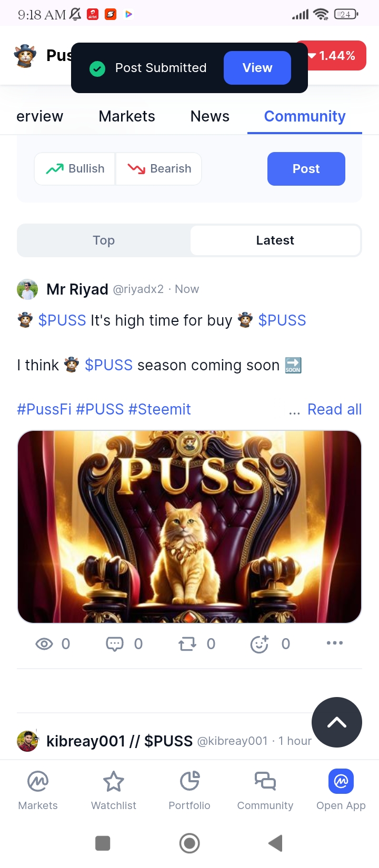The image size is (379, 868).
Task: Tap the scroll-to-top arrow button
Action: point(337,722)
